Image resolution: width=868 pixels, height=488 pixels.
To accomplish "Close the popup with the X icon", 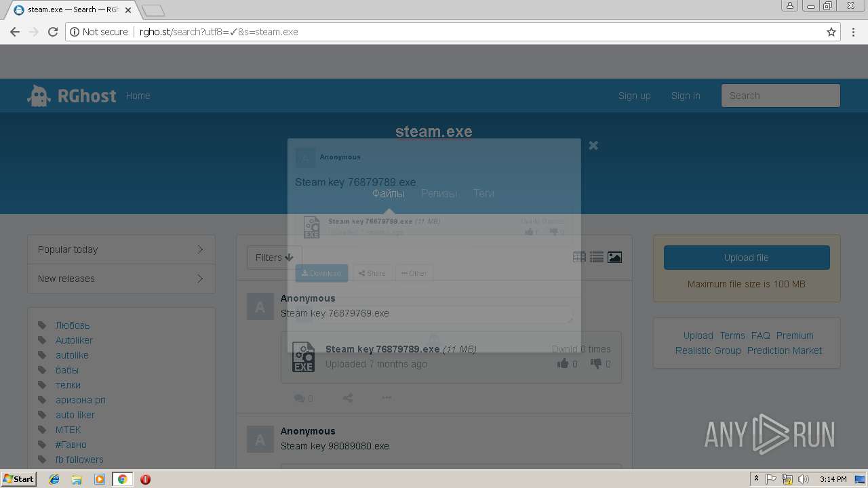I will (x=593, y=145).
